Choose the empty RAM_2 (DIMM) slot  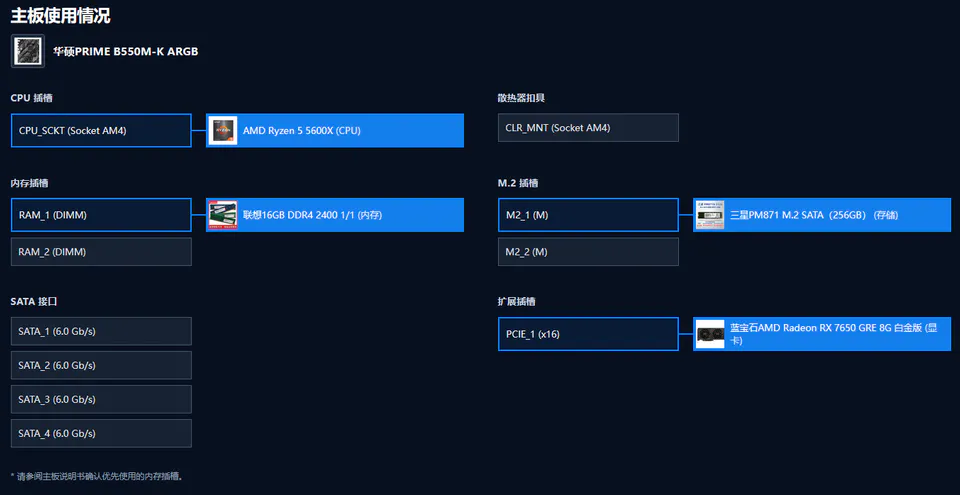tap(101, 252)
